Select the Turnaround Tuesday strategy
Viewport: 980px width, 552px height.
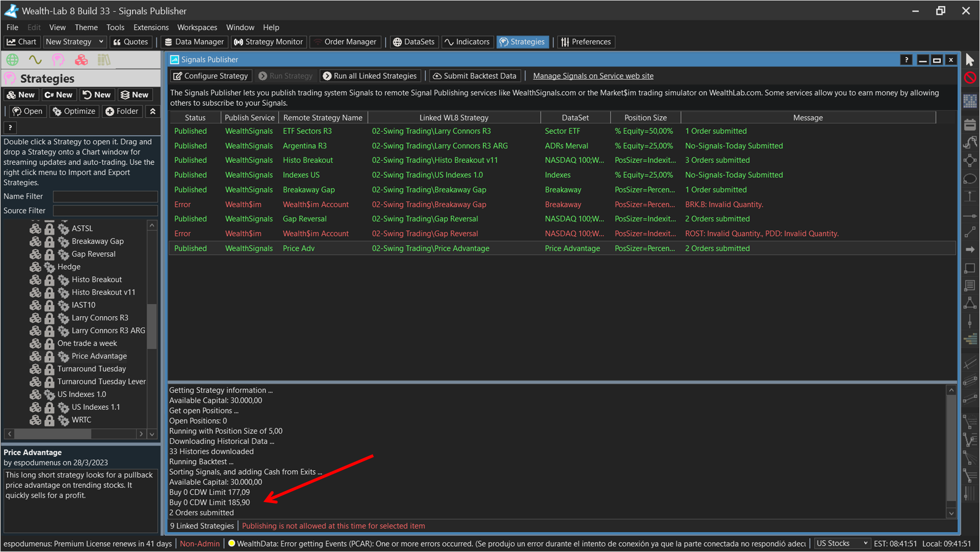click(92, 369)
